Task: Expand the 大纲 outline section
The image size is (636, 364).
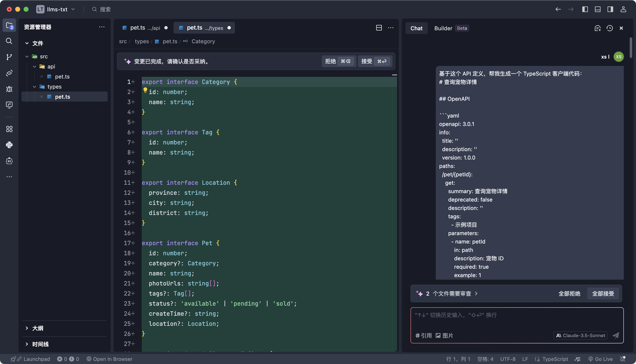Action: point(64,328)
